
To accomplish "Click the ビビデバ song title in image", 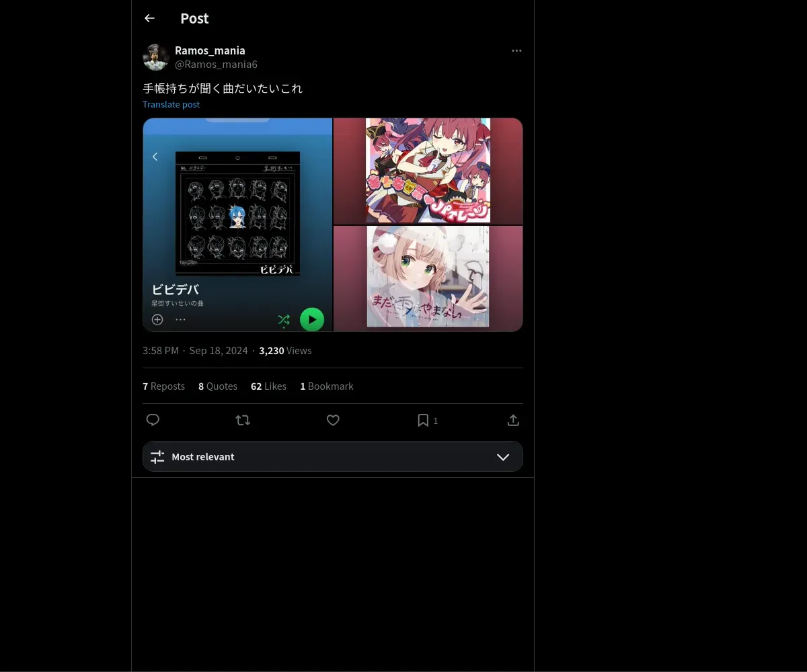I will tap(175, 290).
